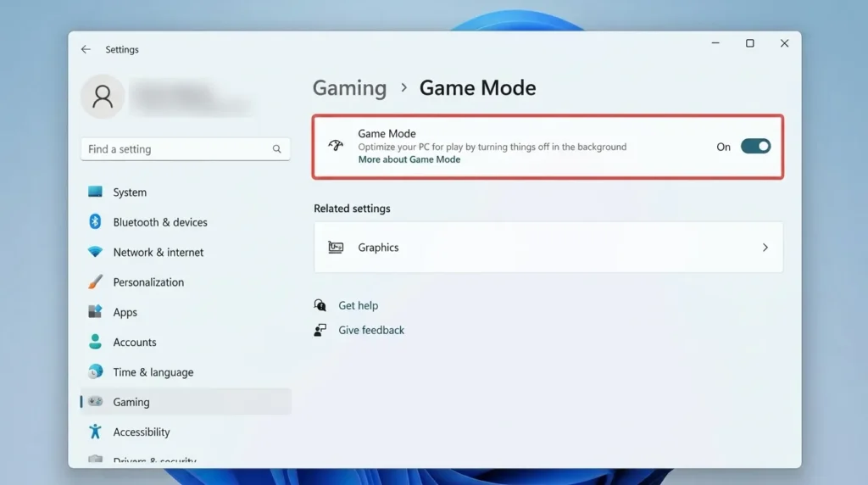
Task: Navigate to Gaming in the breadcrumb
Action: (349, 88)
